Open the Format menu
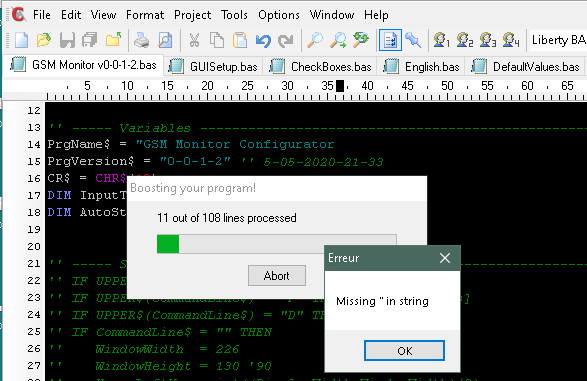This screenshot has width=587, height=381. pos(145,15)
